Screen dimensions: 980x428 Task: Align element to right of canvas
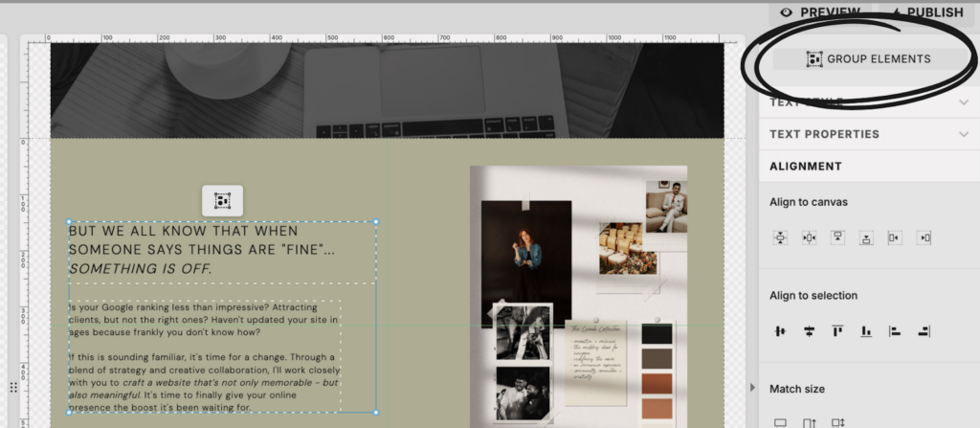tap(924, 237)
